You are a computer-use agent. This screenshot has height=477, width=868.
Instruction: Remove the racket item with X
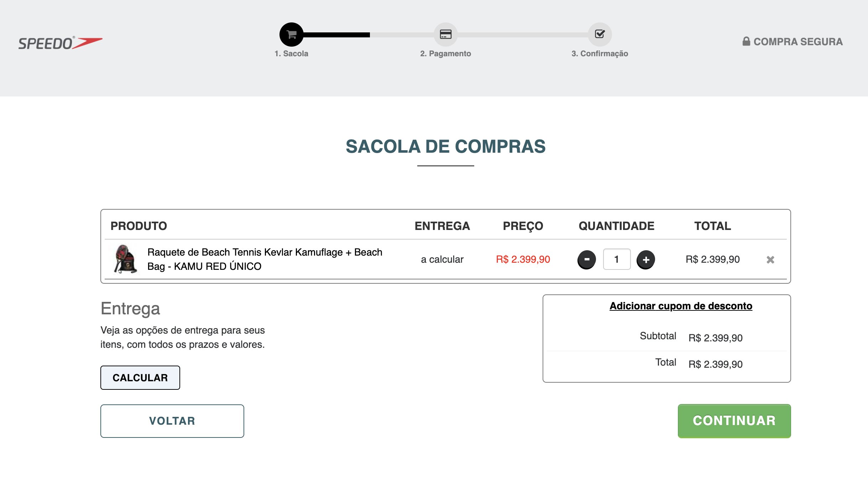click(x=770, y=260)
